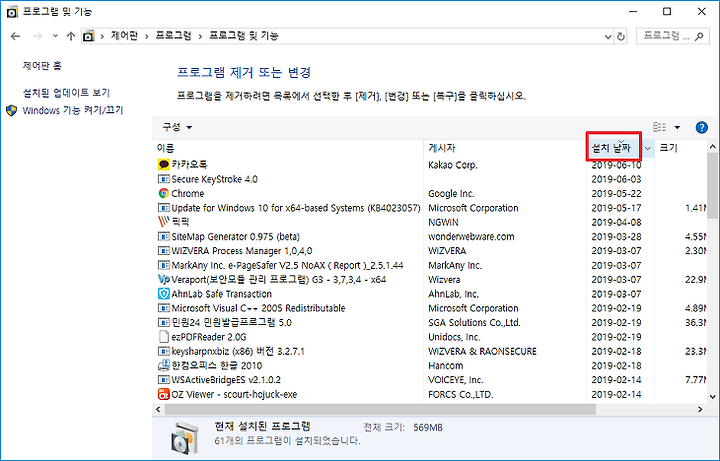The width and height of the screenshot is (720, 461).
Task: Select the Chrome program name
Action: click(x=188, y=193)
